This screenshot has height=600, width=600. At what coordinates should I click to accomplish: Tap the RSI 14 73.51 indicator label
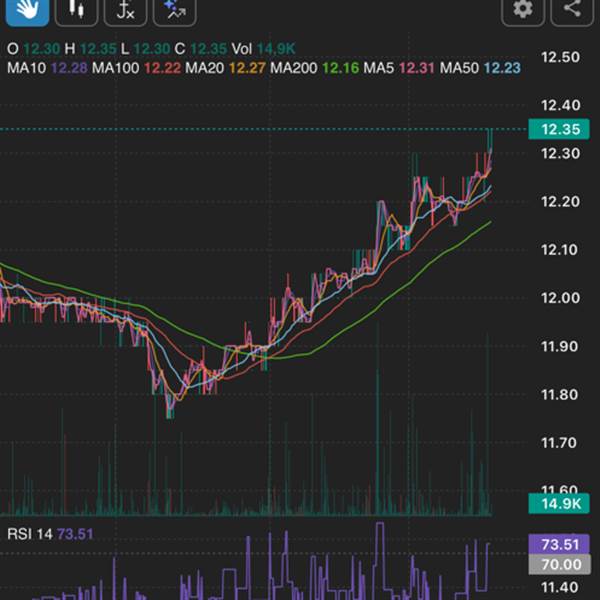click(x=50, y=534)
